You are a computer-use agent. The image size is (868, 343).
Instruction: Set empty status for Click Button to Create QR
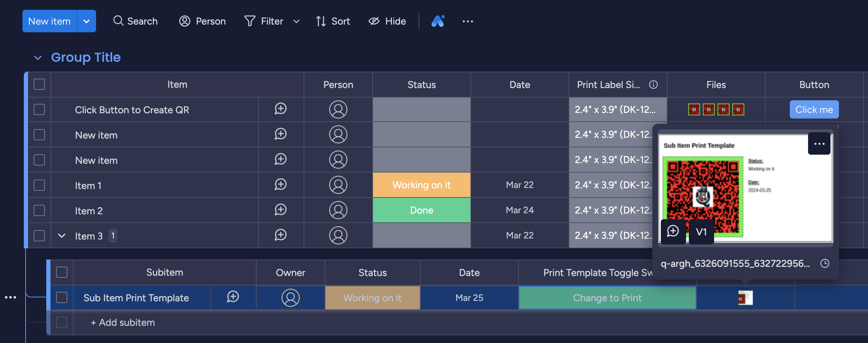point(422,109)
